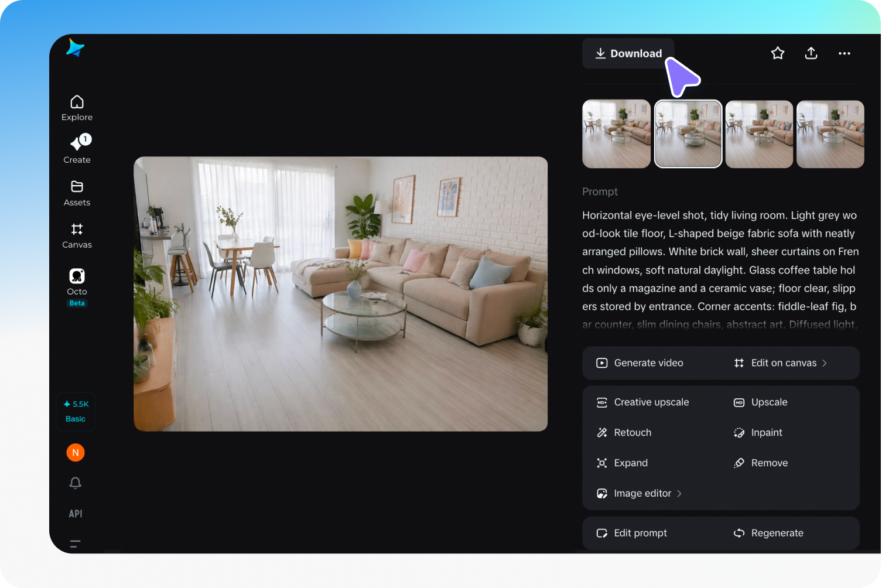Screen dimensions: 882x588
Task: Click the Prompt label
Action: click(x=600, y=192)
